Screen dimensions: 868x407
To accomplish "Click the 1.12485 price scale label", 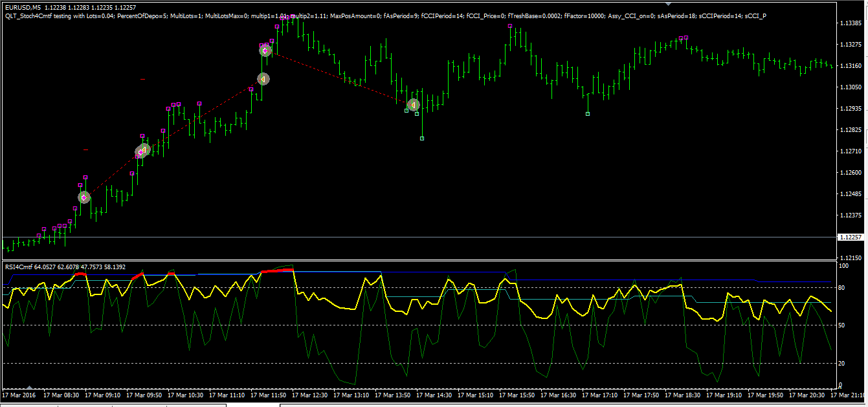I will click(850, 194).
